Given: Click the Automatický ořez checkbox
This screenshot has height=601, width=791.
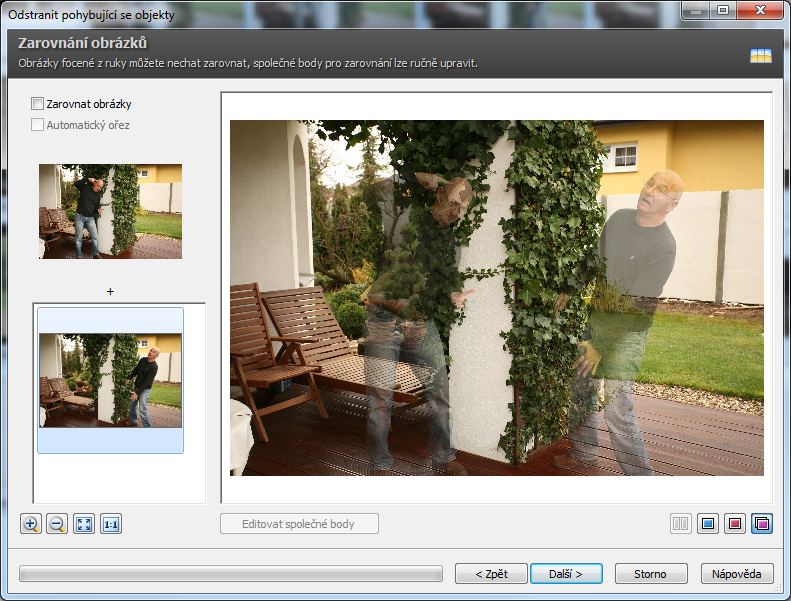Looking at the screenshot, I should tap(38, 125).
